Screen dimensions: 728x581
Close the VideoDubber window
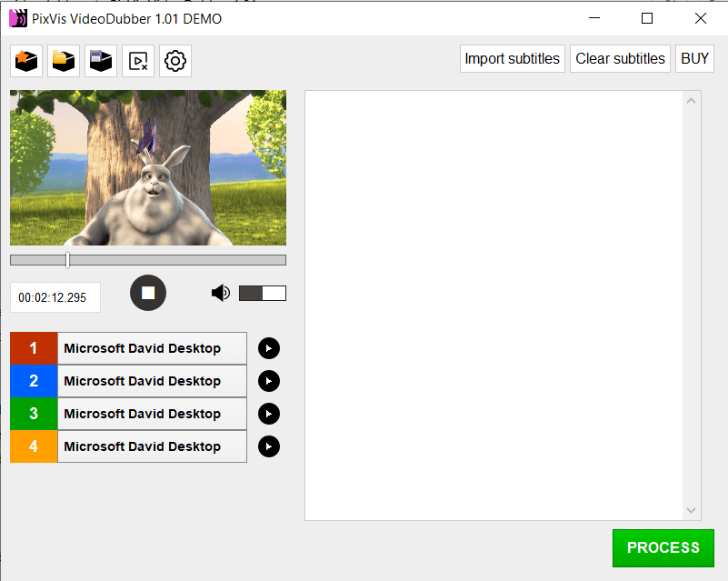pos(701,18)
